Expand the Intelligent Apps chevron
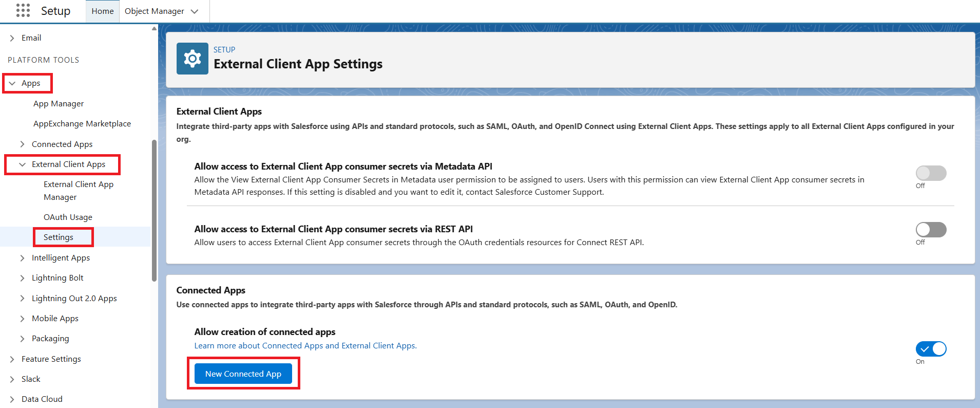This screenshot has width=980, height=408. click(22, 258)
